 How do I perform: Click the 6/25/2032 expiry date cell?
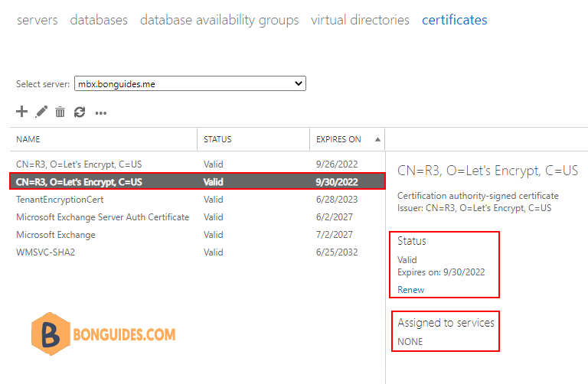(337, 252)
